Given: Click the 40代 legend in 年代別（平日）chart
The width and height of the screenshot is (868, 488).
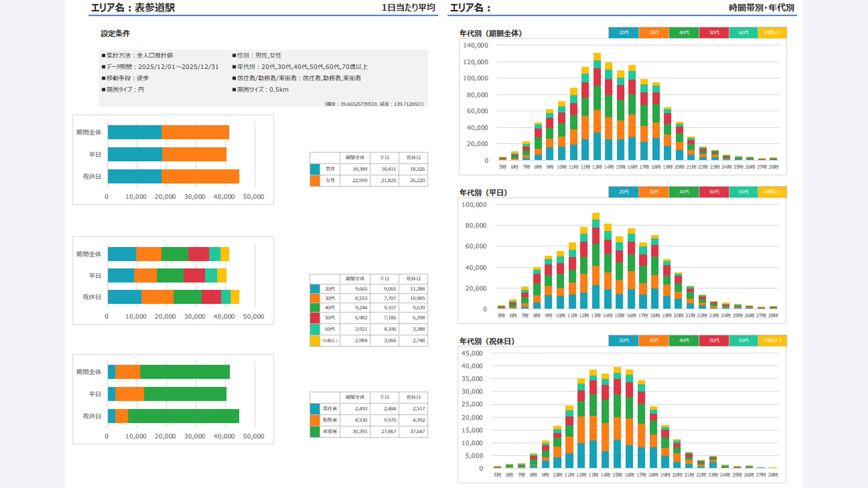Looking at the screenshot, I should click(x=684, y=192).
